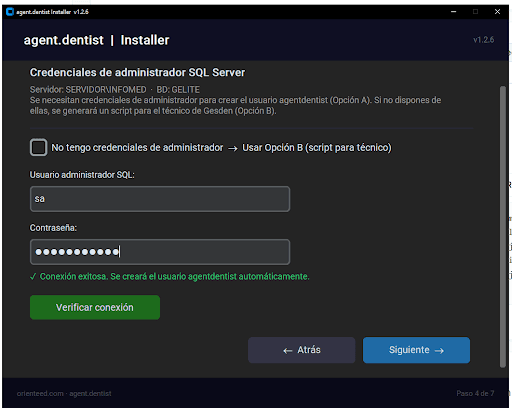The height and width of the screenshot is (408, 512).
Task: Click the 'v1.2.6' version label in header
Action: pyautogui.click(x=484, y=40)
